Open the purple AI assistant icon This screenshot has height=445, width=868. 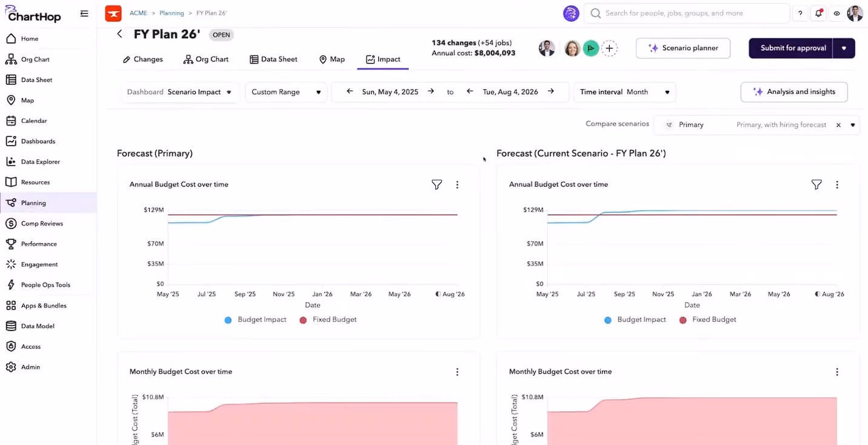click(571, 13)
